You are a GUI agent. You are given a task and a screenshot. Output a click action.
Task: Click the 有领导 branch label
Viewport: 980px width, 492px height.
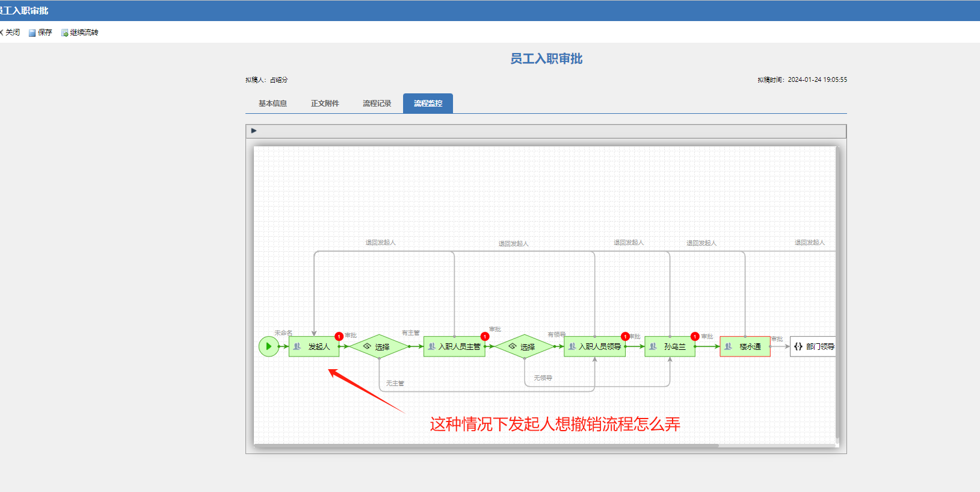tap(556, 335)
